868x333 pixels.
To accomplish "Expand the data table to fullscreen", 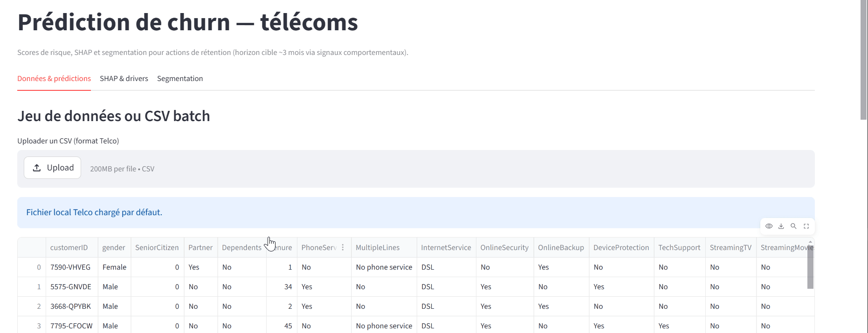I will click(806, 226).
